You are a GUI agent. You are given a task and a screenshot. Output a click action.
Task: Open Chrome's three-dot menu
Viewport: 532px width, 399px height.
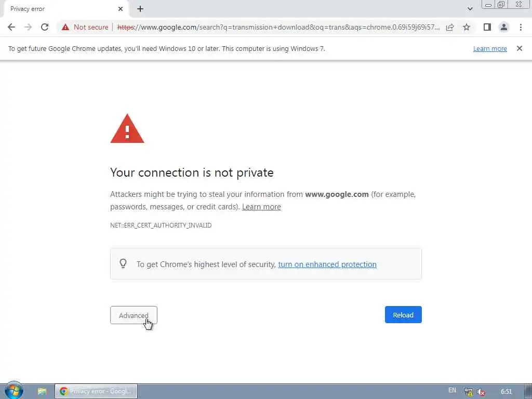pyautogui.click(x=521, y=27)
